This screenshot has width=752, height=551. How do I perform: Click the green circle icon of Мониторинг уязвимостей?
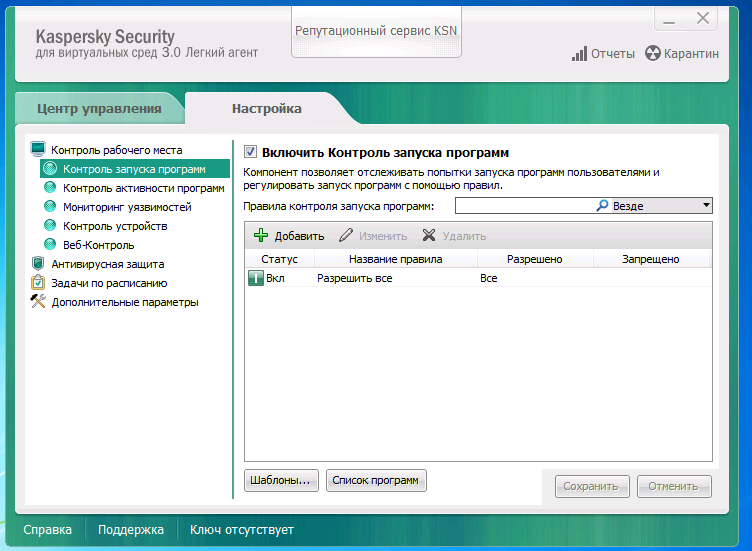click(x=50, y=207)
